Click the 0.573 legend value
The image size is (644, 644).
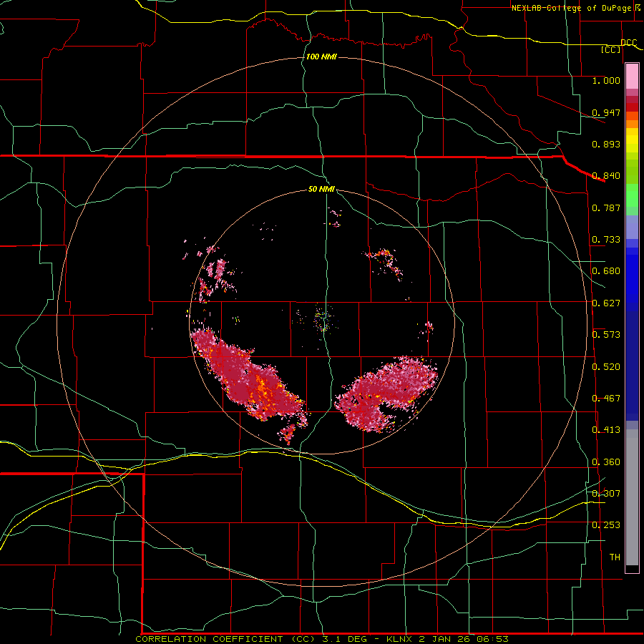606,335
